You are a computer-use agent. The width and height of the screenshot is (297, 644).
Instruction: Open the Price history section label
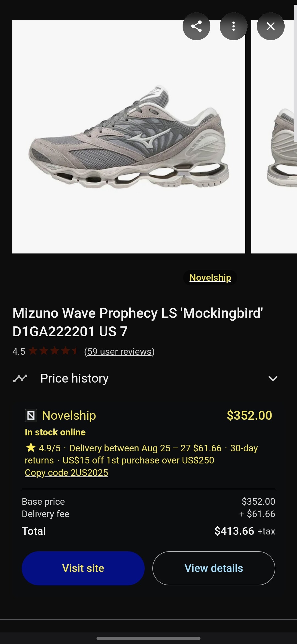pyautogui.click(x=74, y=378)
